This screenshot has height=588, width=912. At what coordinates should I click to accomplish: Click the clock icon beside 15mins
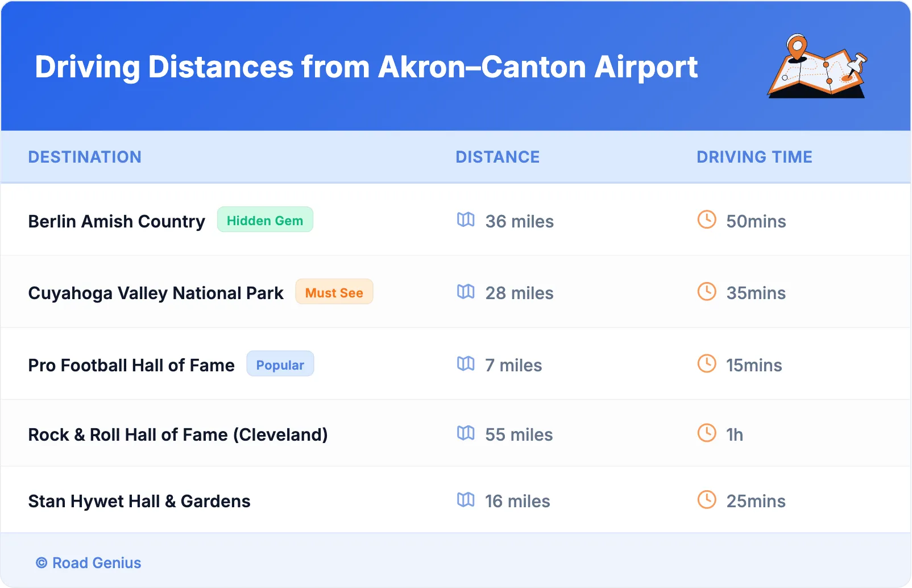tap(707, 363)
